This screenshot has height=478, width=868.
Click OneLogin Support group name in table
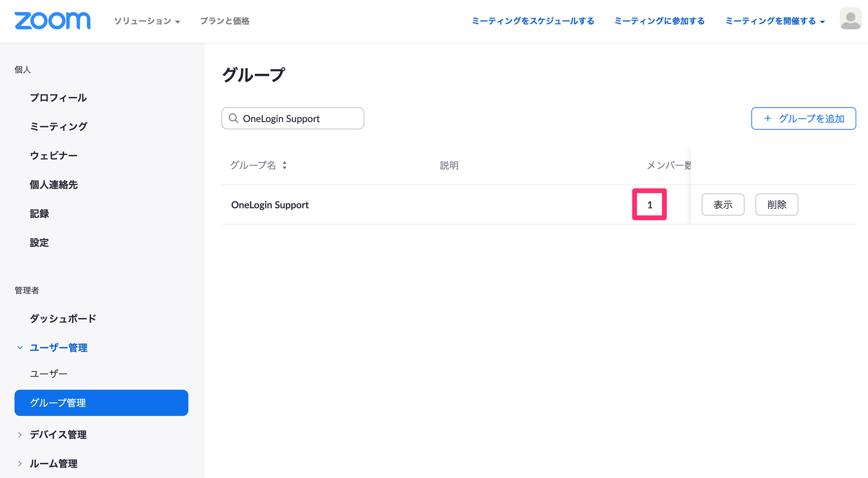[270, 205]
